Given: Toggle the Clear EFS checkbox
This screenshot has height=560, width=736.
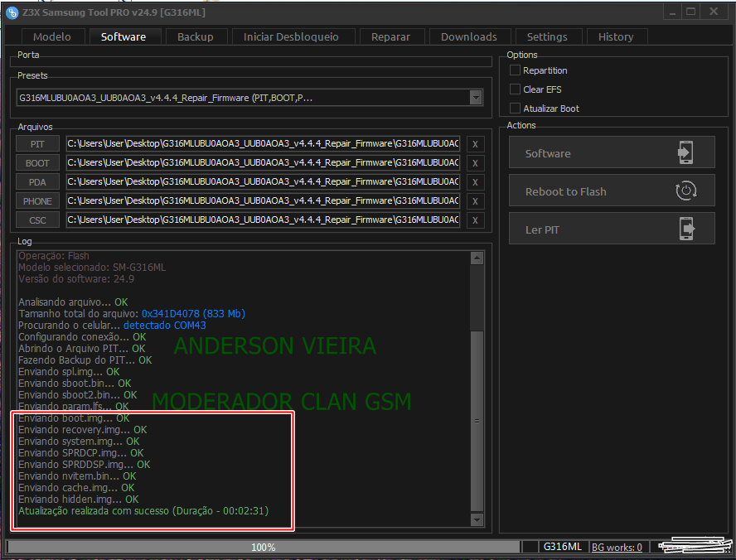Looking at the screenshot, I should point(515,89).
